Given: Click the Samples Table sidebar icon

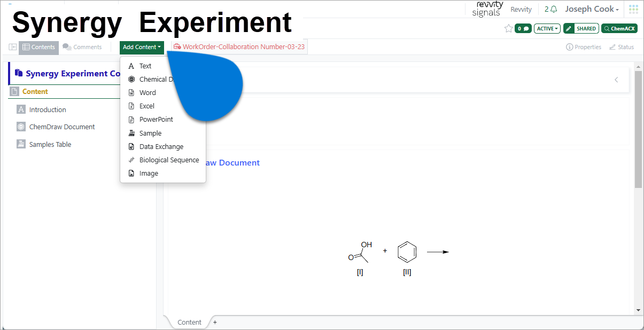Looking at the screenshot, I should pyautogui.click(x=21, y=144).
